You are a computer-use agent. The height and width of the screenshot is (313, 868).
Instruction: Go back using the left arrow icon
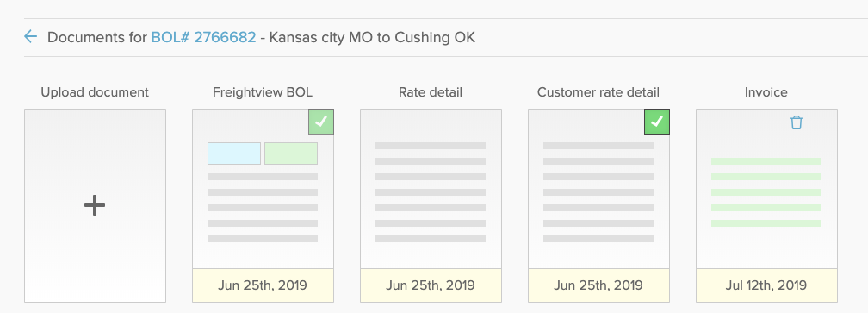[x=30, y=37]
